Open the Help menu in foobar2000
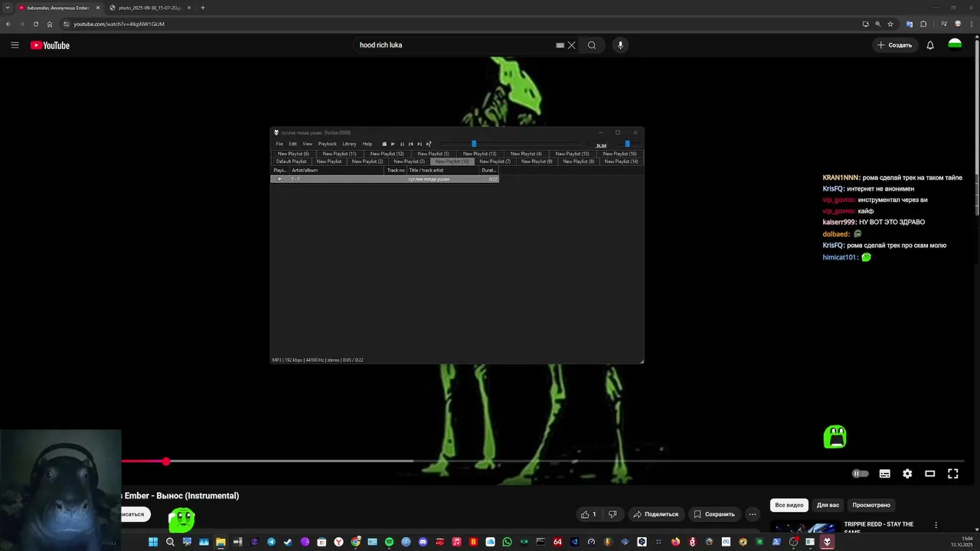The image size is (980, 551). [367, 144]
